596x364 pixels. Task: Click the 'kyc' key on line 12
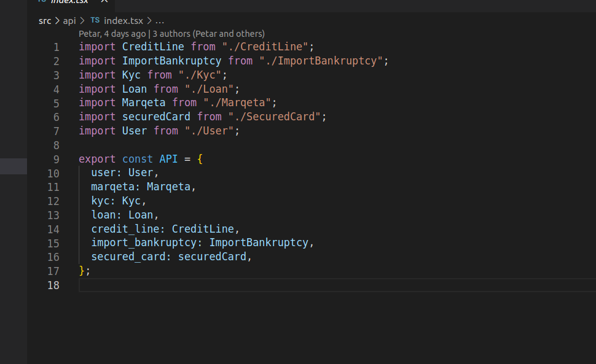pyautogui.click(x=100, y=201)
